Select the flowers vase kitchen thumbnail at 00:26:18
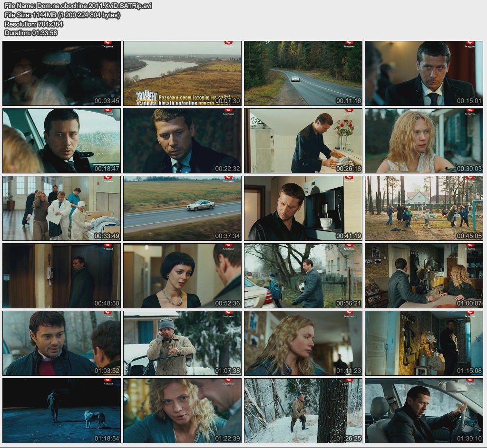Image resolution: width=487 pixels, height=448 pixels. click(303, 141)
